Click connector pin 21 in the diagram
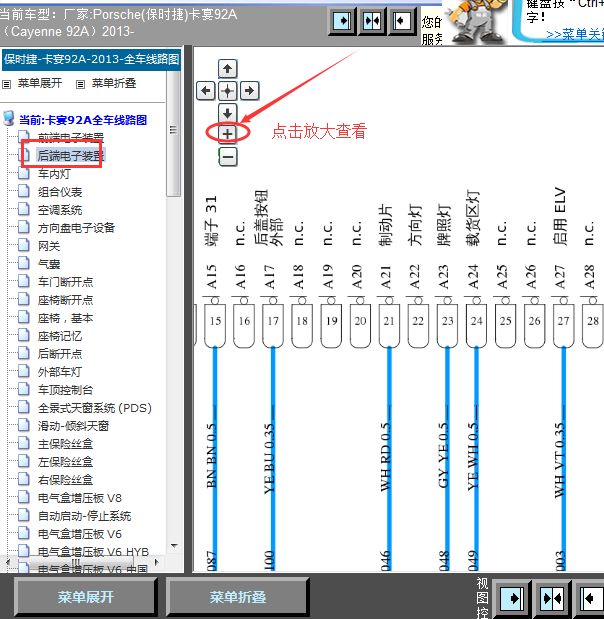The height and width of the screenshot is (619, 604). tap(389, 325)
